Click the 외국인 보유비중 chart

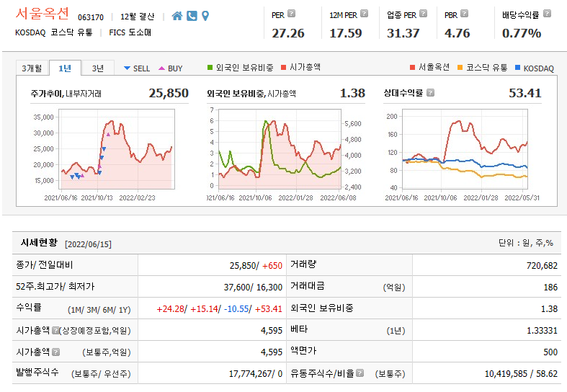coord(280,149)
